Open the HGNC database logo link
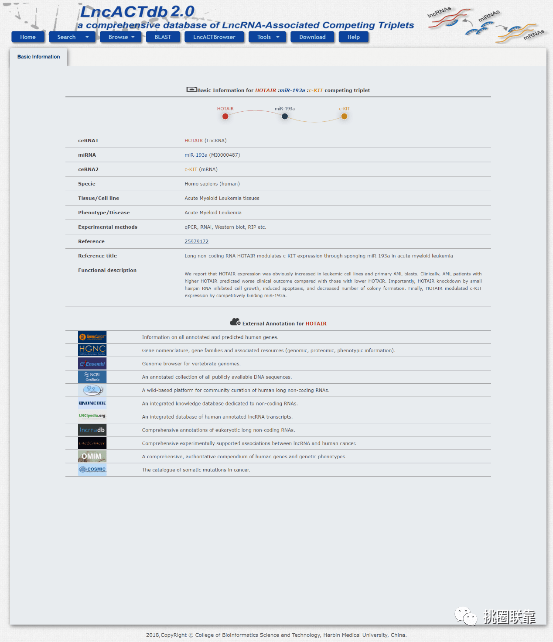This screenshot has width=553, height=642. point(92,350)
